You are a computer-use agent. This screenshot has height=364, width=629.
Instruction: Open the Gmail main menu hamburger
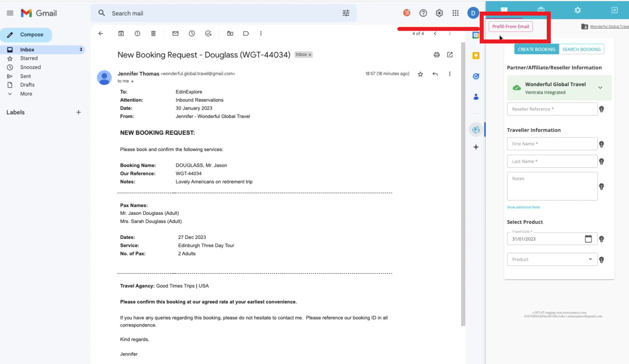(10, 13)
